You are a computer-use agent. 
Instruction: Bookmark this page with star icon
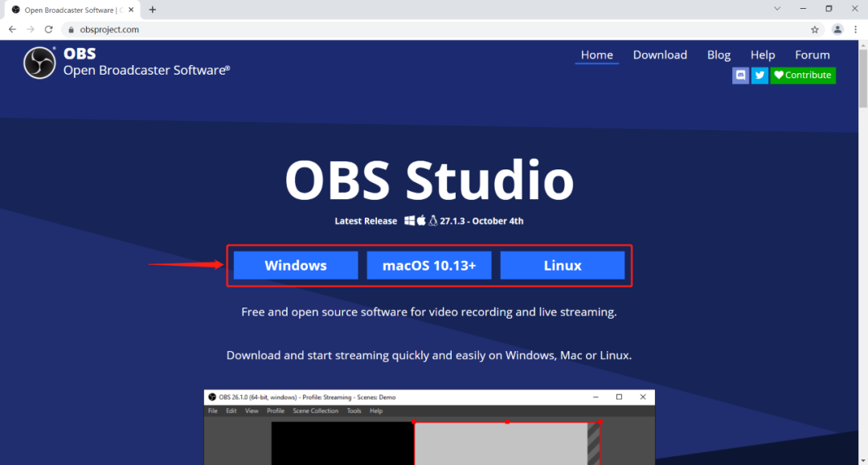point(815,30)
